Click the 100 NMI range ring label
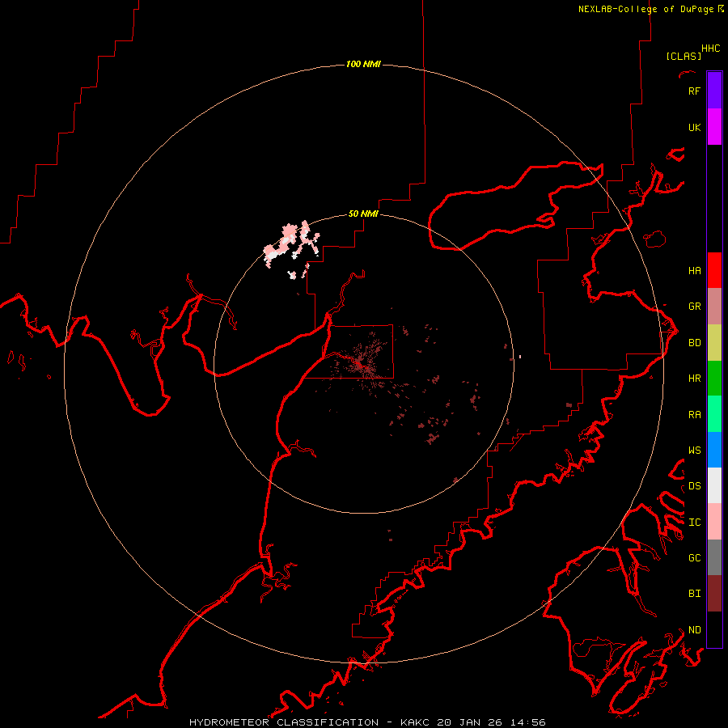The width and height of the screenshot is (728, 728). point(363,64)
